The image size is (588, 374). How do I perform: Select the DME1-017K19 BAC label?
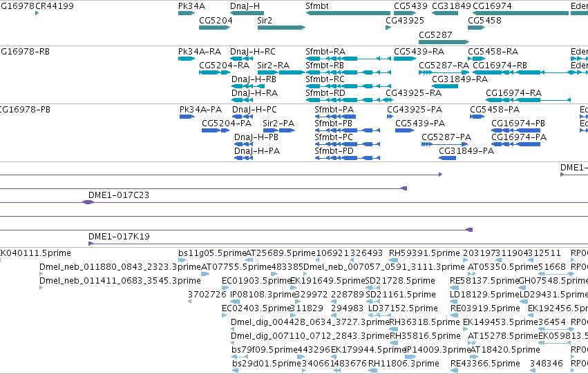[120, 236]
